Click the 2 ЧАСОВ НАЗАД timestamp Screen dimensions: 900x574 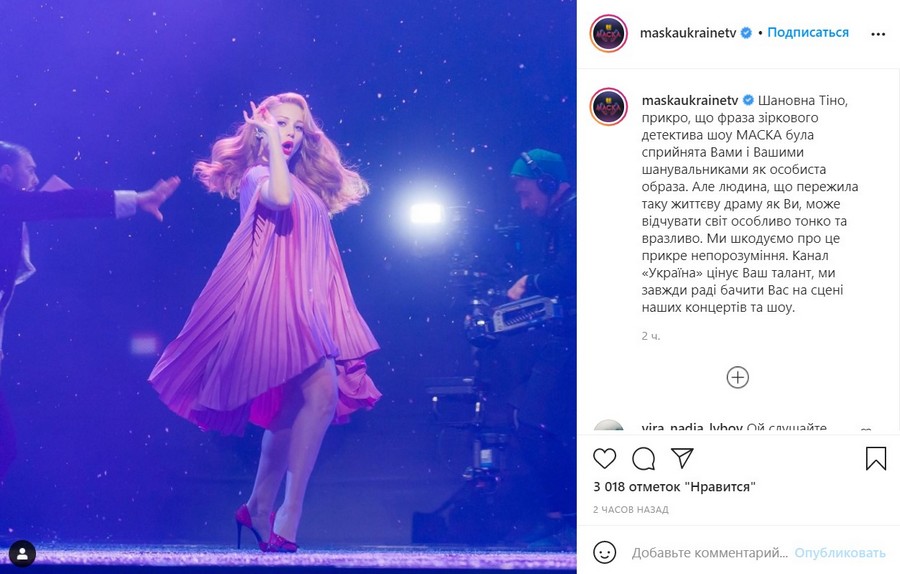click(630, 509)
